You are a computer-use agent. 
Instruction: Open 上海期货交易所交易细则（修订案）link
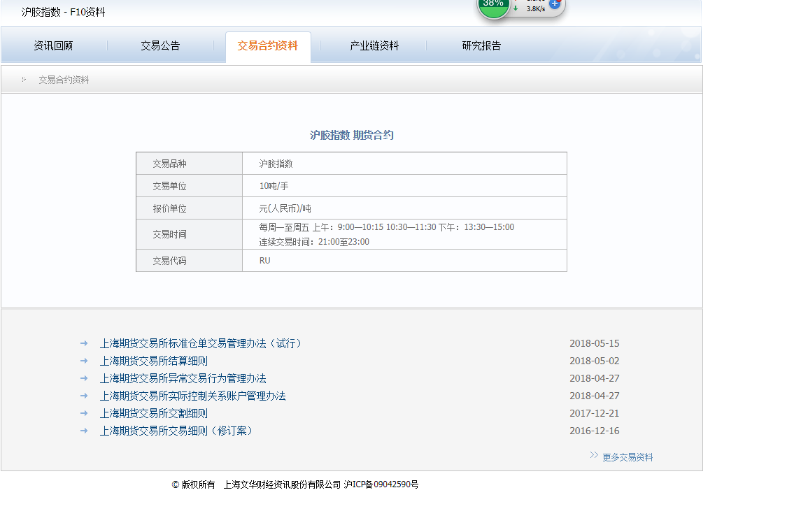[176, 431]
